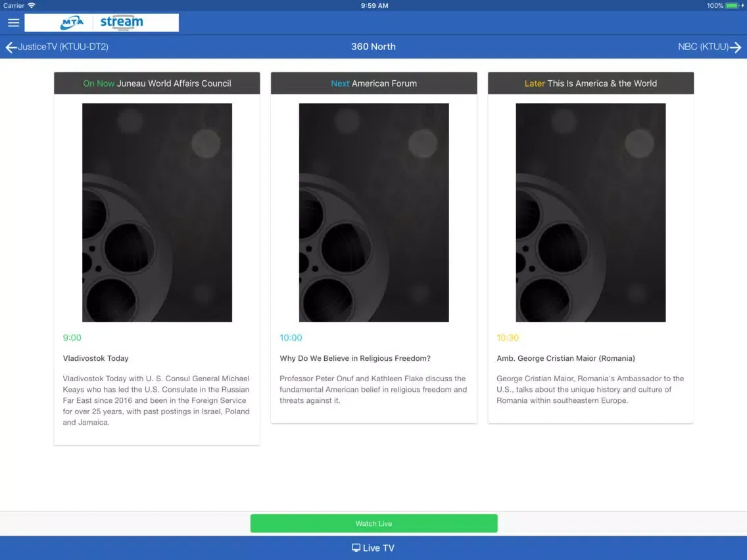The image size is (747, 560).
Task: Select Why Do We Believe in Religious Freedom? title
Action: (355, 358)
